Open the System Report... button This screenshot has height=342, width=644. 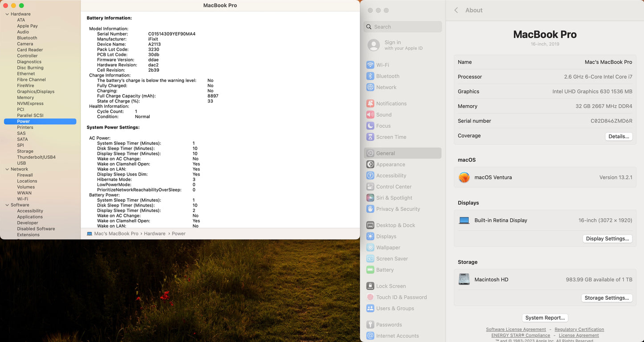point(545,318)
